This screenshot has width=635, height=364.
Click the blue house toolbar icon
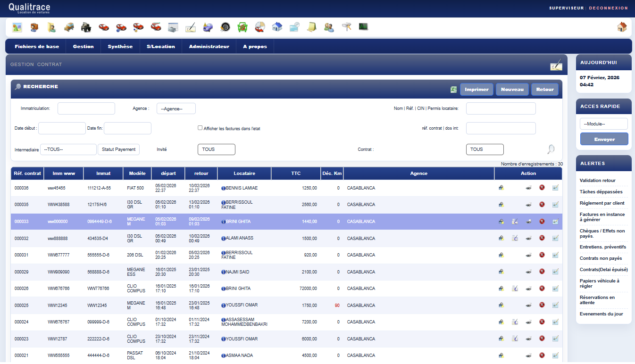tap(277, 27)
